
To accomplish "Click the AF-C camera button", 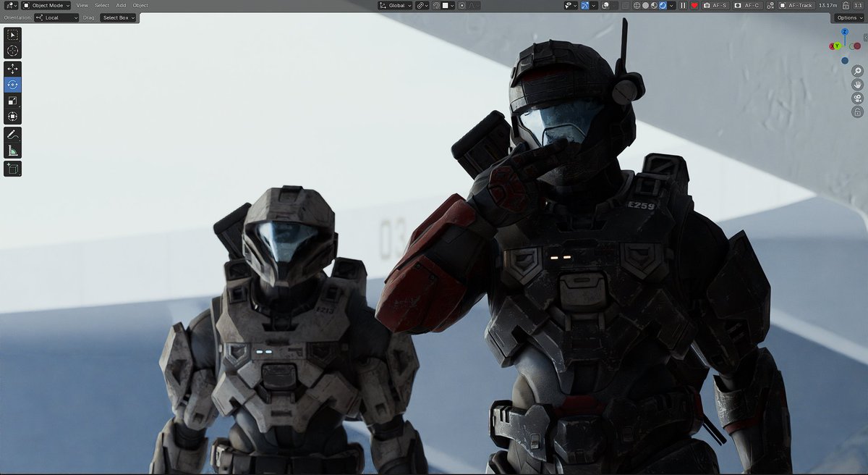I will point(746,5).
